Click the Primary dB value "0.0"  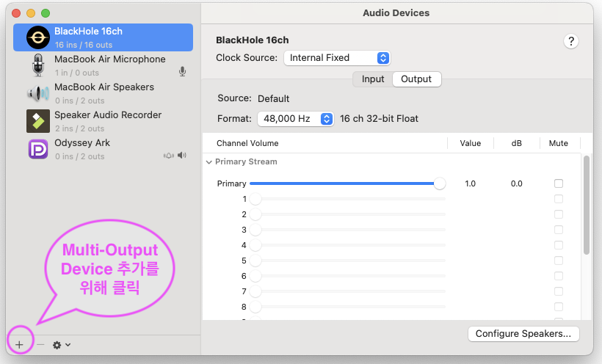(516, 183)
